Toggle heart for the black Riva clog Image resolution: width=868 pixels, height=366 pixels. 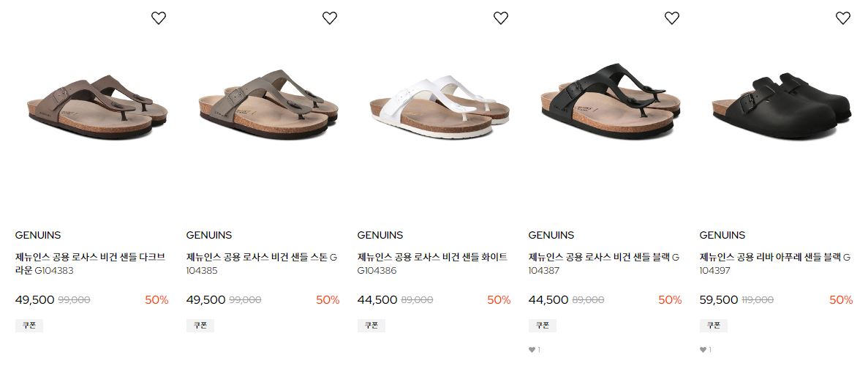(842, 18)
